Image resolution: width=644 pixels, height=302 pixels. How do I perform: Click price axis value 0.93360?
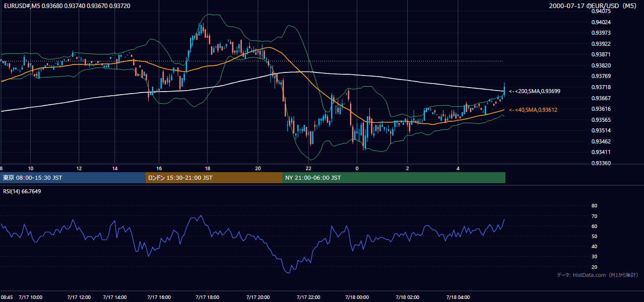601,163
